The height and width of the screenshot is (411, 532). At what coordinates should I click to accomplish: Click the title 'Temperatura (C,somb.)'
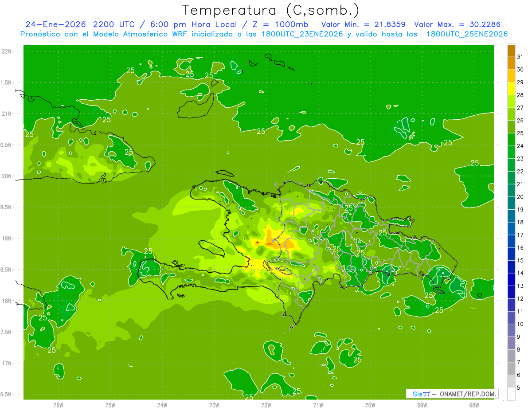click(270, 10)
